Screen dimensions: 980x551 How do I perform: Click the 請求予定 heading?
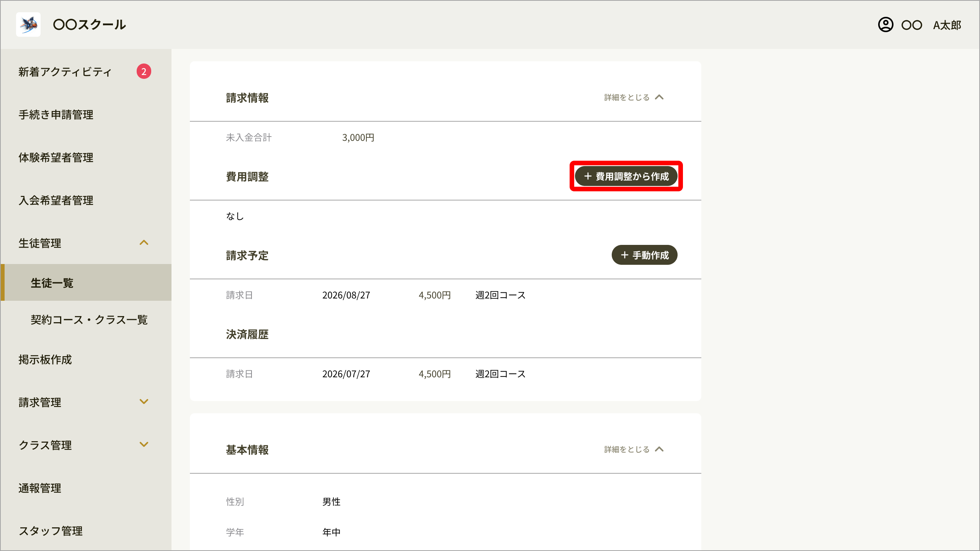(x=247, y=256)
